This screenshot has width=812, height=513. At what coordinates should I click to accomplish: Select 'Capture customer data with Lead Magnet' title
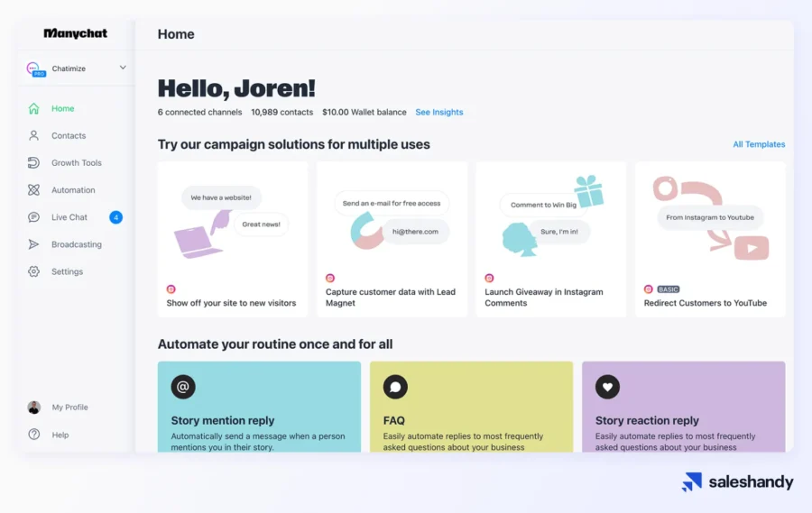click(391, 298)
